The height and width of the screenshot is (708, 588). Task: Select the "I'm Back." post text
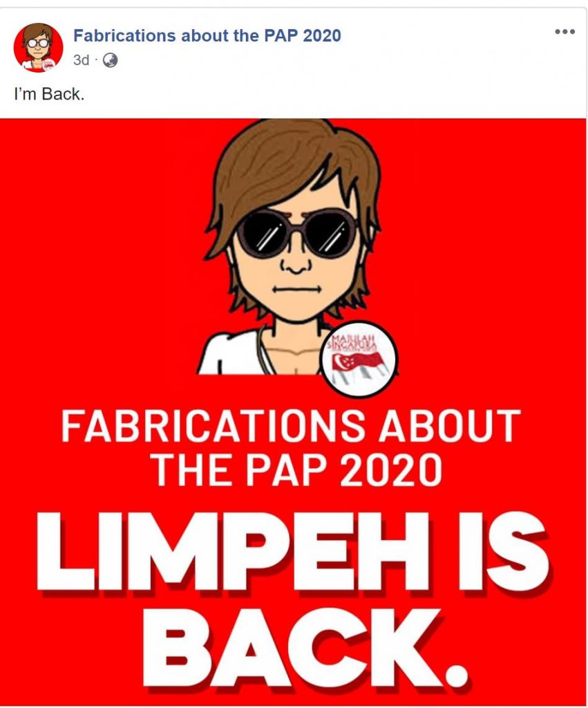(x=49, y=94)
